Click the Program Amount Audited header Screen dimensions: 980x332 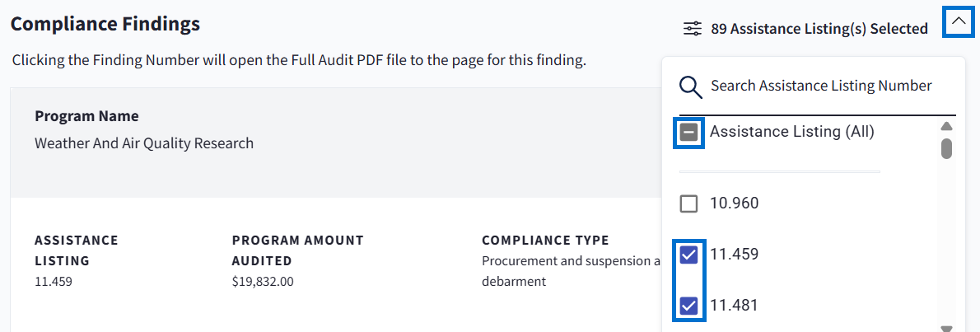297,250
